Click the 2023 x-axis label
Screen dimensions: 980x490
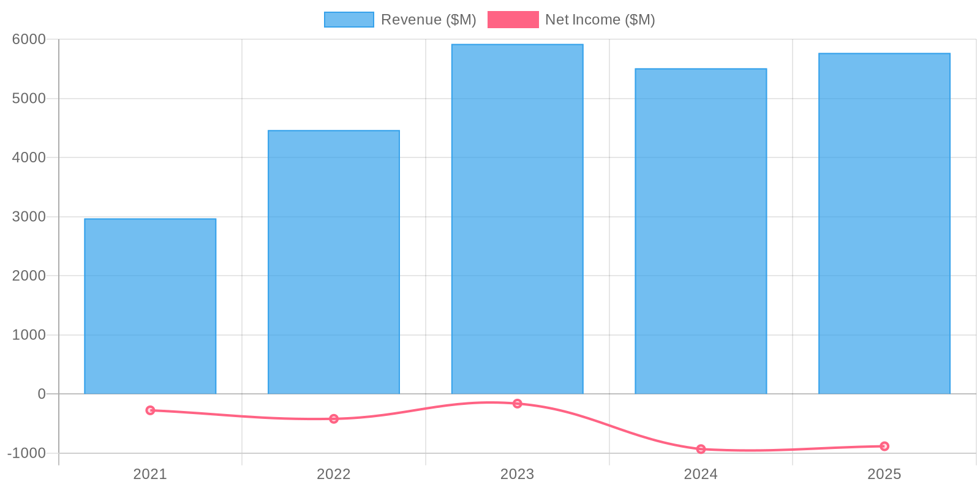518,474
